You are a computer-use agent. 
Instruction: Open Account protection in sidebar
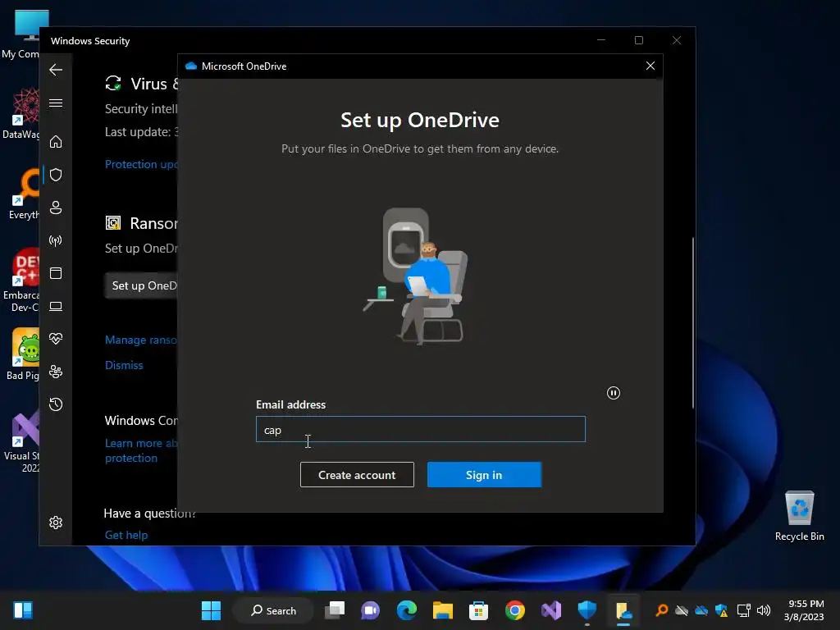[x=56, y=208]
